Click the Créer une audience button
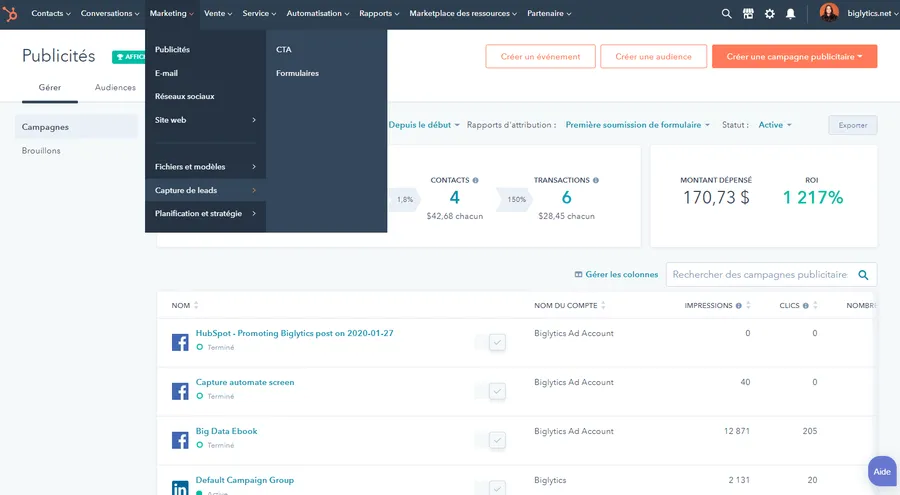 pos(653,57)
